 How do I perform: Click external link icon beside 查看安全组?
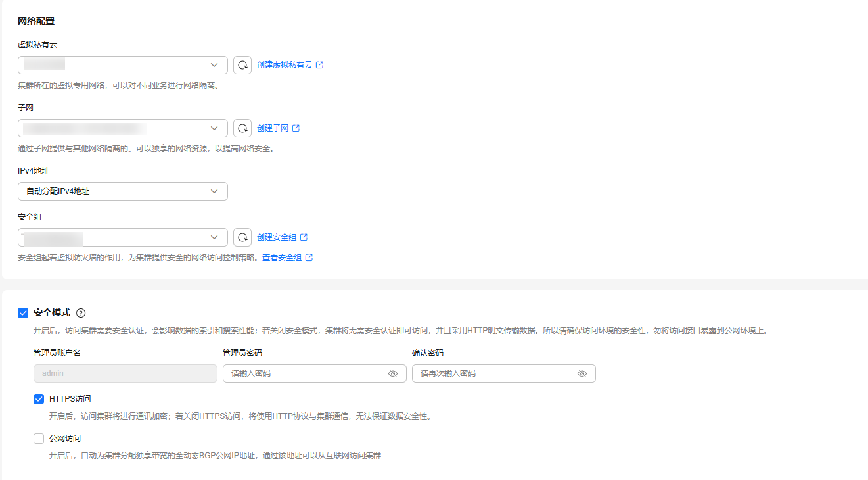point(309,258)
